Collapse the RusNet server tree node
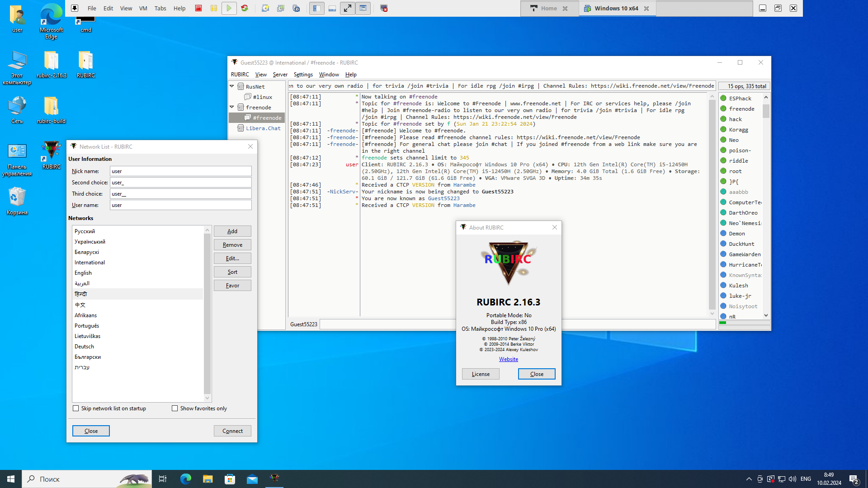 (232, 86)
